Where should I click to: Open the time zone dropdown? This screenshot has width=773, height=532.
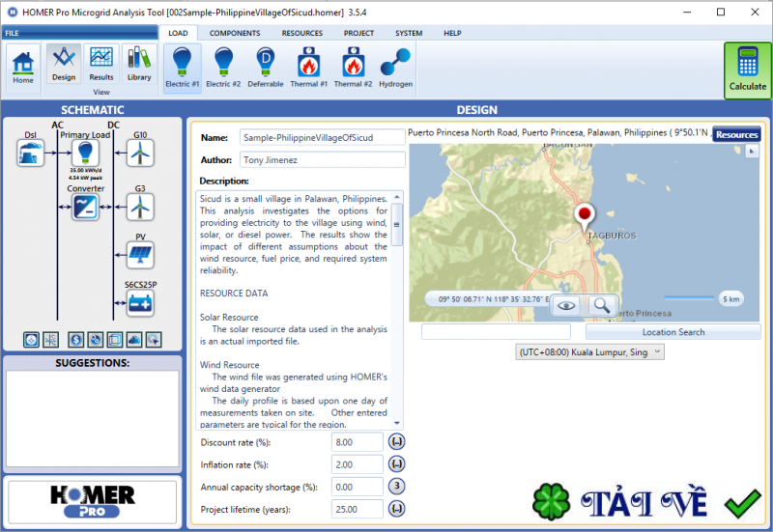(589, 352)
